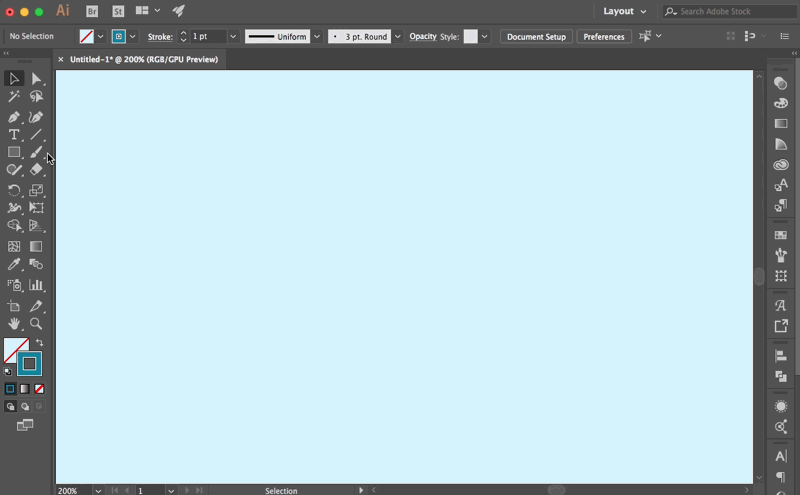Set paint mode to None
This screenshot has height=495, width=800.
point(39,389)
